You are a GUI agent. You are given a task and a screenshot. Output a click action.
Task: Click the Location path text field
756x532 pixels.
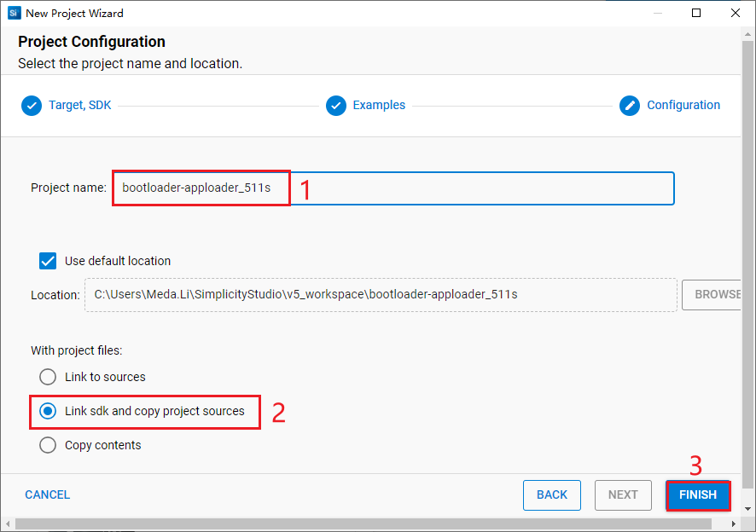380,295
